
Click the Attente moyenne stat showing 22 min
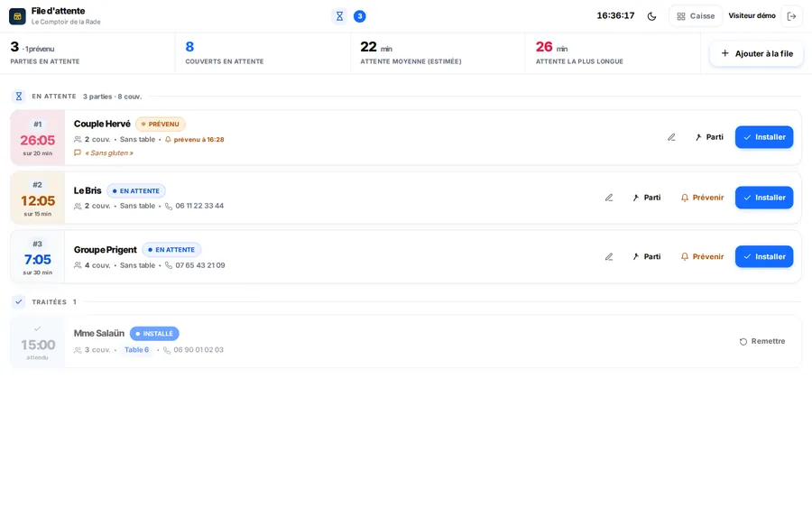pos(438,53)
